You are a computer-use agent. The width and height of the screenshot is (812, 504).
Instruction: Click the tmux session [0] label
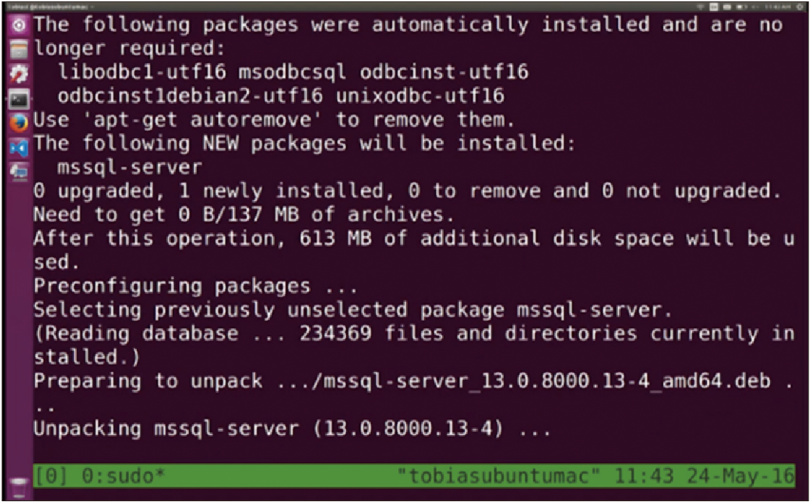51,476
